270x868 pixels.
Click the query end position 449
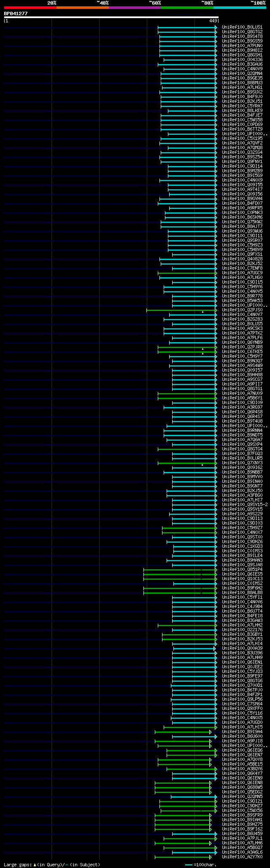(213, 21)
